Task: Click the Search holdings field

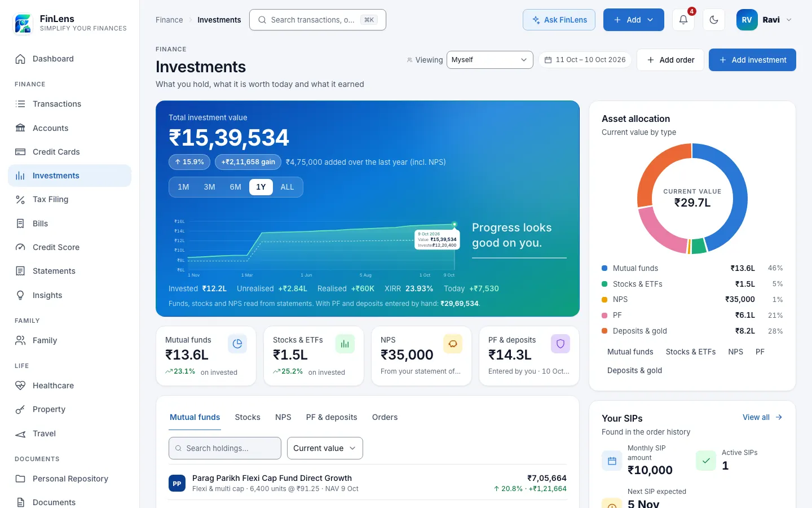Action: point(224,448)
